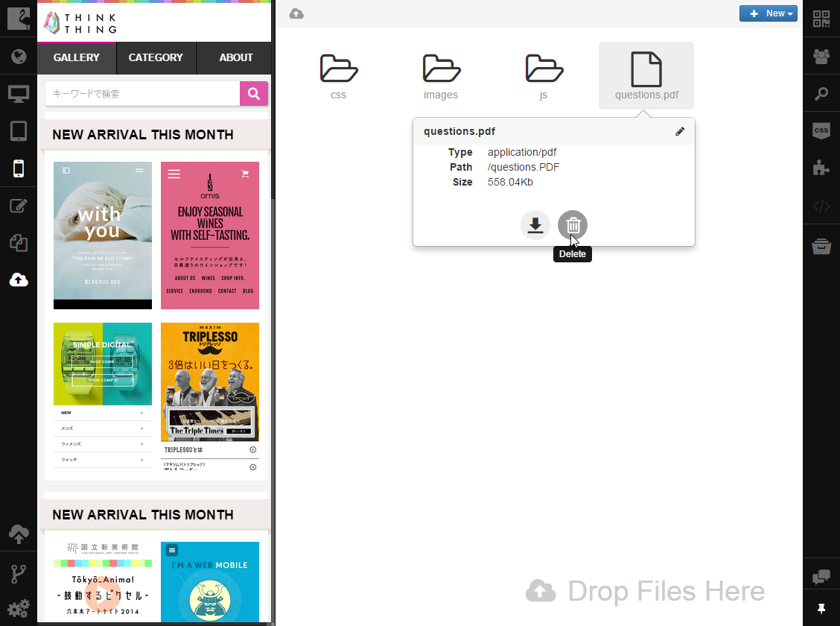Select the cloud upload icon in left sidebar
The height and width of the screenshot is (626, 840).
18,279
